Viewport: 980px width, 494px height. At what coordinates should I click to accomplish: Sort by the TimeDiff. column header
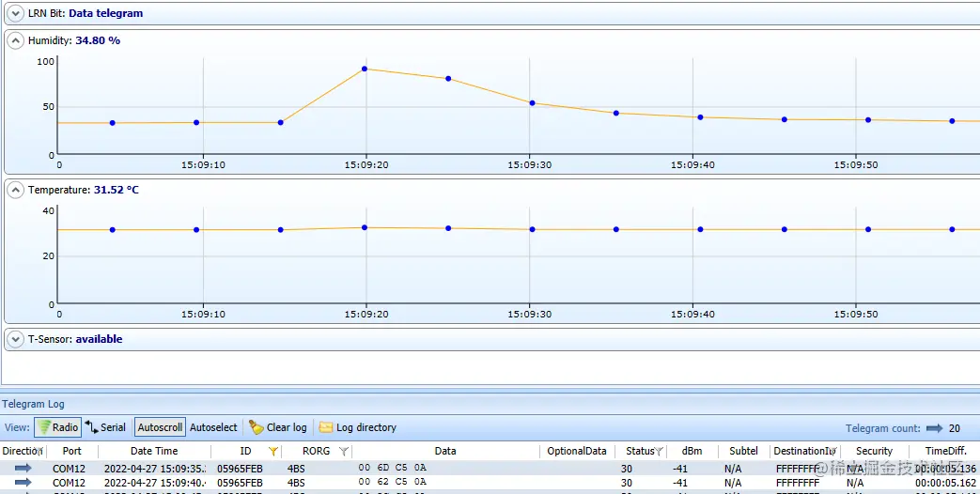coord(945,451)
